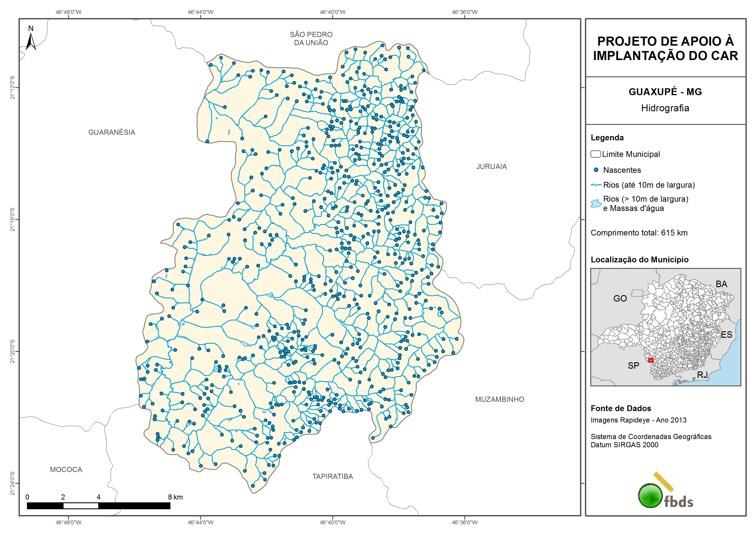Click the Massas d'água polygon legend swatch

pyautogui.click(x=596, y=204)
